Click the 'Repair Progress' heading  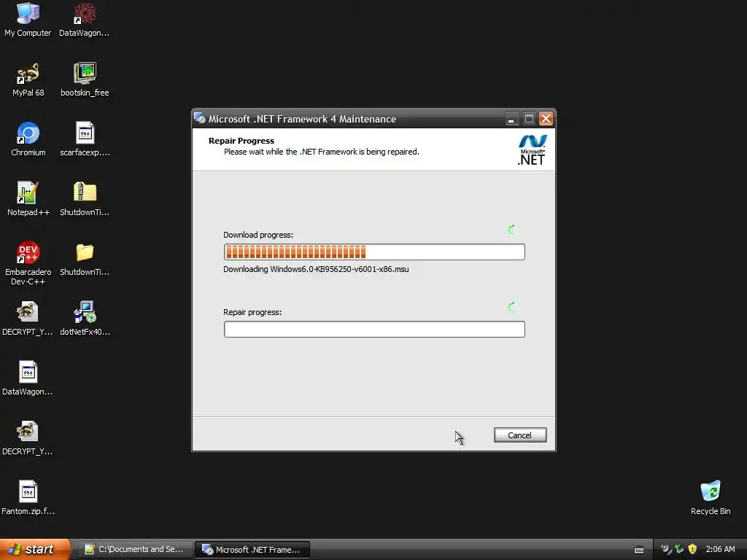coord(241,141)
